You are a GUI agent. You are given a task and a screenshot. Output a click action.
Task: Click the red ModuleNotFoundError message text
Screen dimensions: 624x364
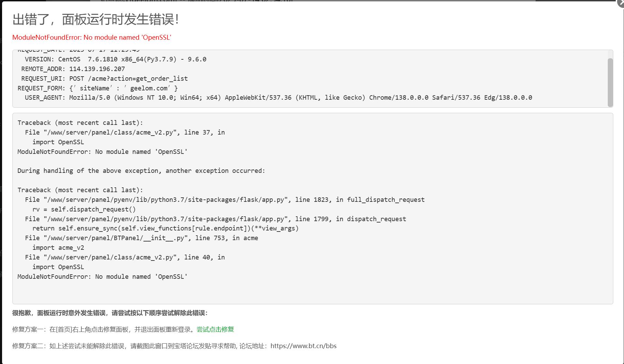[92, 38]
